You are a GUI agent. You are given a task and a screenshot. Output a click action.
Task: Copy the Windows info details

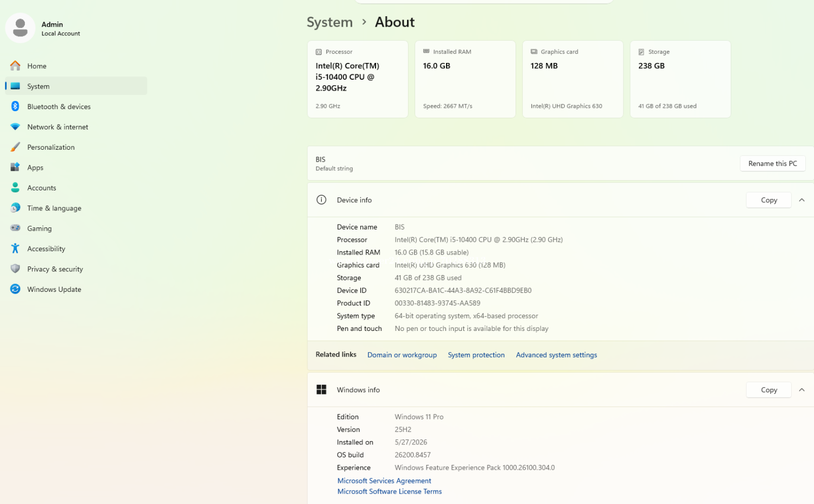(x=769, y=390)
